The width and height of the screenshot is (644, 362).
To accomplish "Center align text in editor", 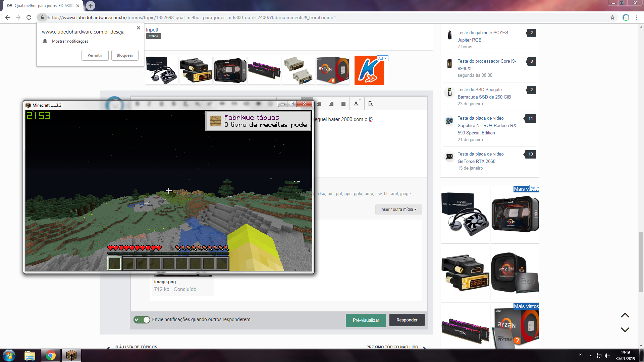I will coord(319,104).
